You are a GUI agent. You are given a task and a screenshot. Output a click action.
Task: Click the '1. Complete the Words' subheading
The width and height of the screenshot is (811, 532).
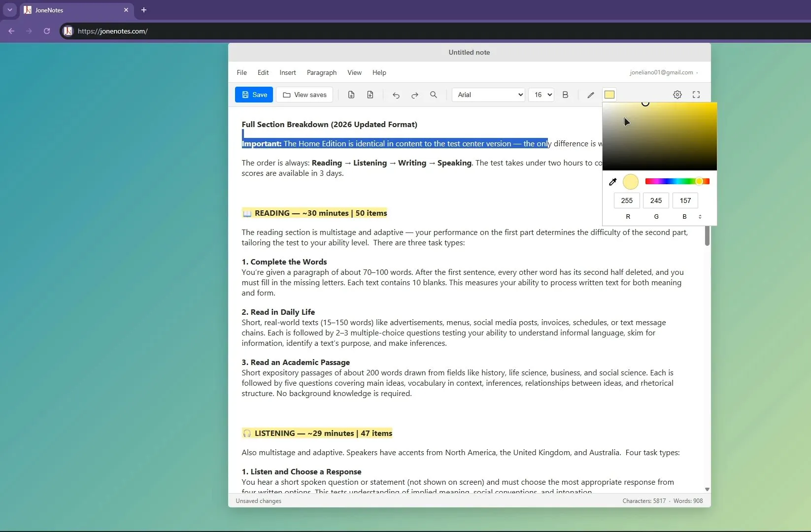click(x=284, y=262)
